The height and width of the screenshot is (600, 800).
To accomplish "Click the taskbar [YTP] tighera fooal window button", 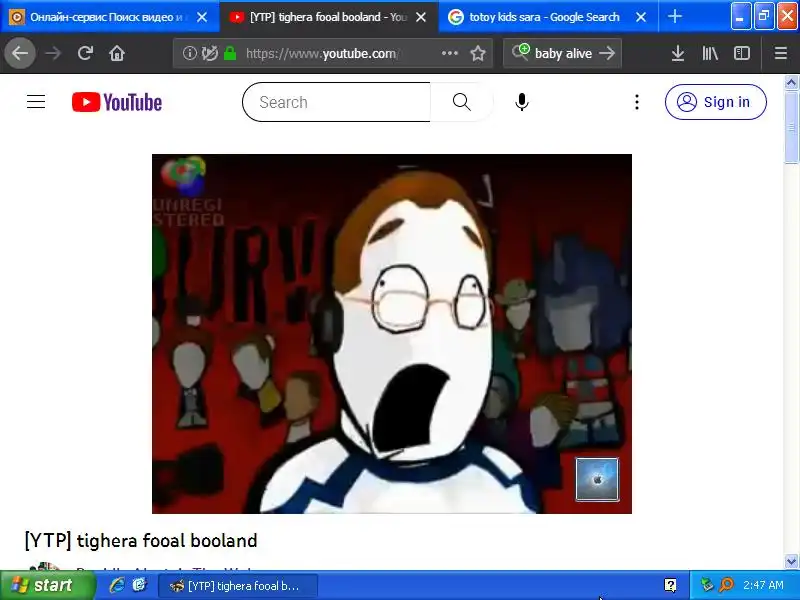I will (238, 586).
